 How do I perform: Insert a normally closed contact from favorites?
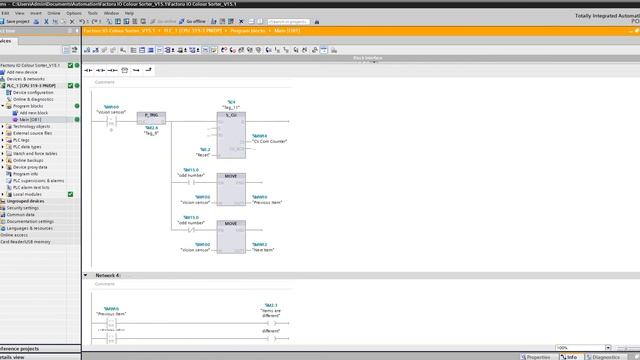pos(100,70)
